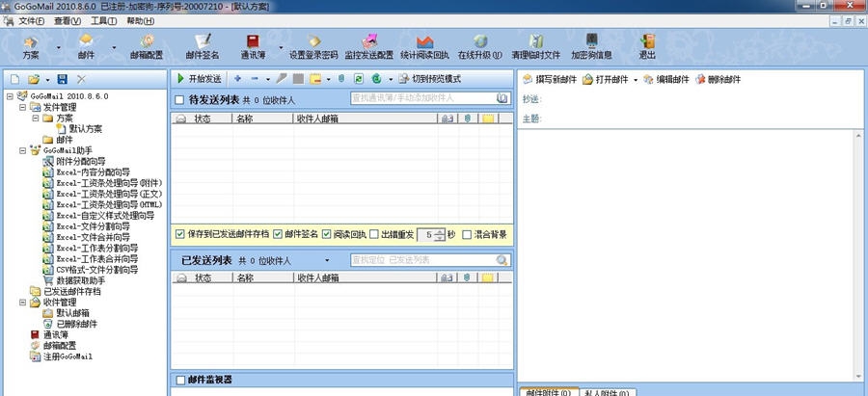Click 打开邮件 button
The width and height of the screenshot is (868, 396).
tap(605, 80)
